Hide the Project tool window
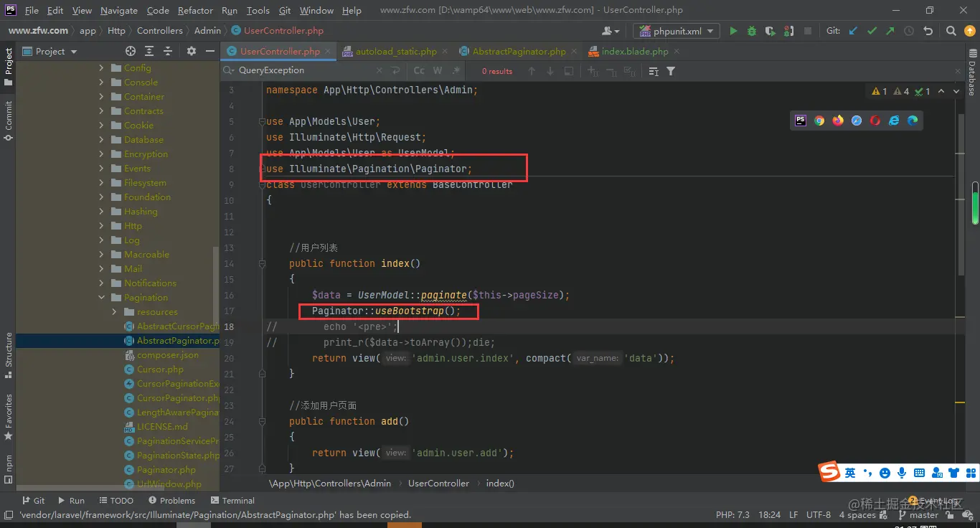This screenshot has height=528, width=980. tap(210, 51)
